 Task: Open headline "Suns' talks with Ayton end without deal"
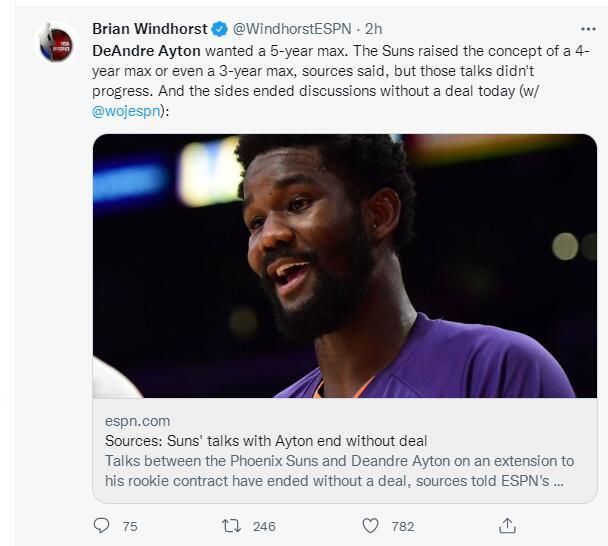(x=266, y=441)
